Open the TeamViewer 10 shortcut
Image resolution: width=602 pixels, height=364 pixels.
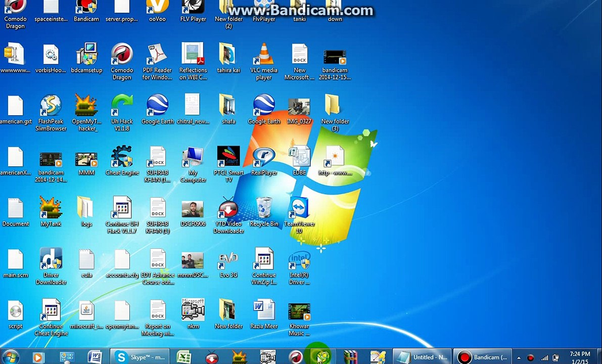click(299, 215)
